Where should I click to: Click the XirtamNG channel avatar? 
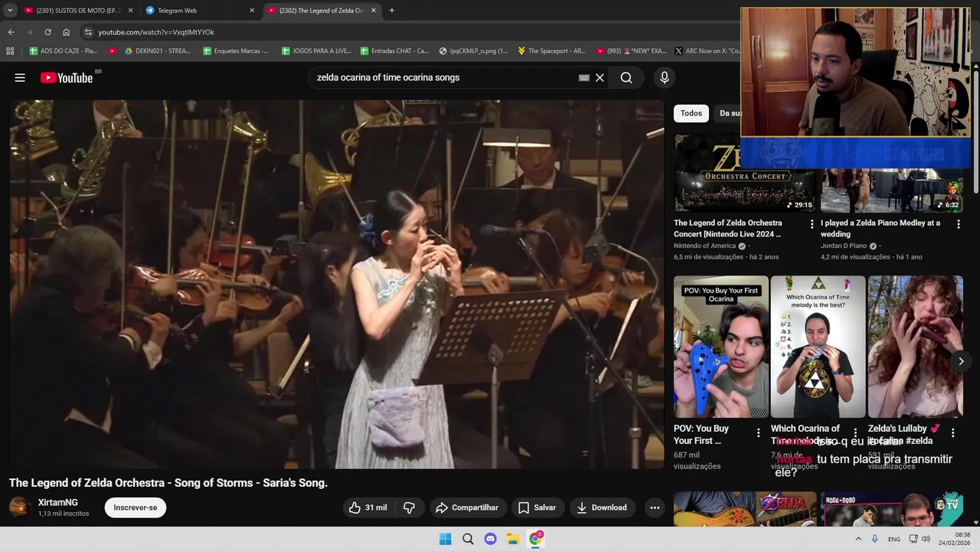tap(20, 507)
